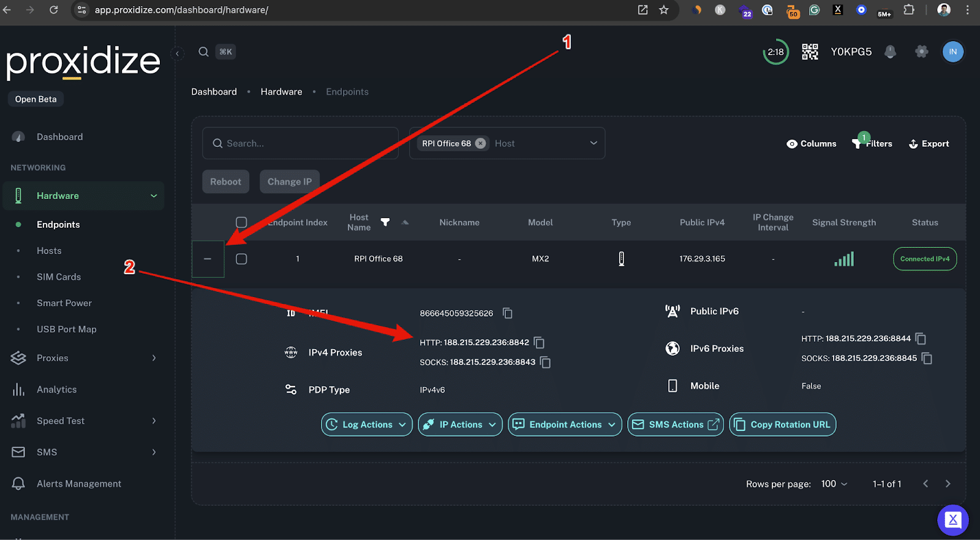The width and height of the screenshot is (980, 540).
Task: Copy the IPv6 HTTP proxy address
Action: pos(920,339)
